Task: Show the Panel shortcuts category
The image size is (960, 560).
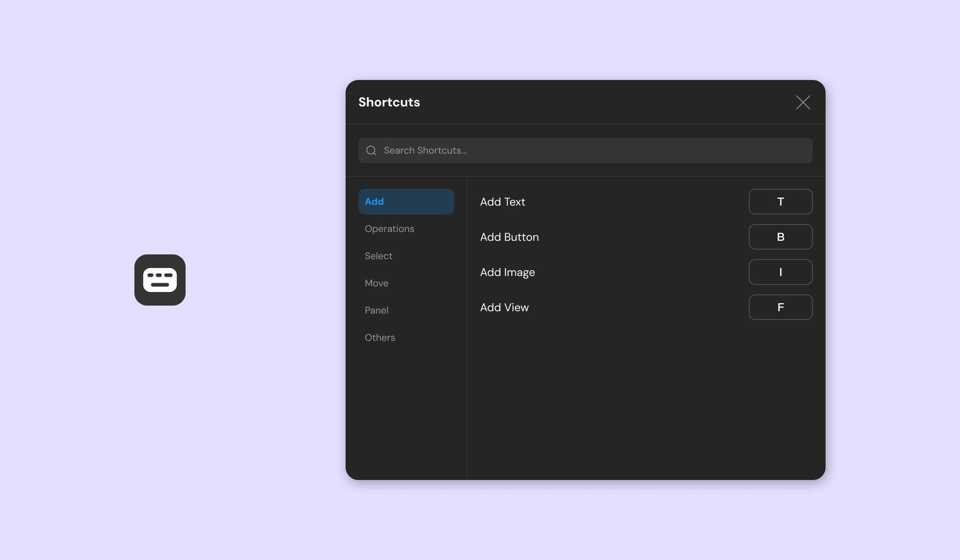Action: click(406, 310)
